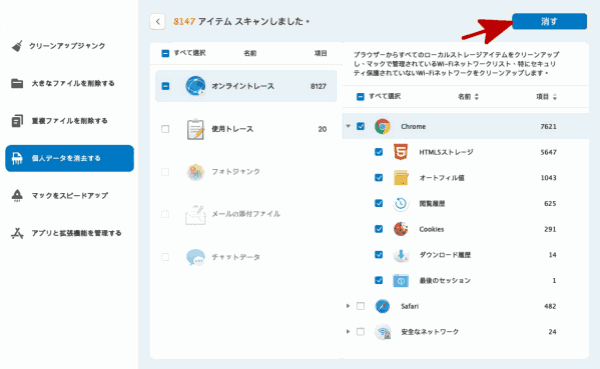The height and width of the screenshot is (369, 600).
Task: Click the Safari label
Action: point(409,306)
